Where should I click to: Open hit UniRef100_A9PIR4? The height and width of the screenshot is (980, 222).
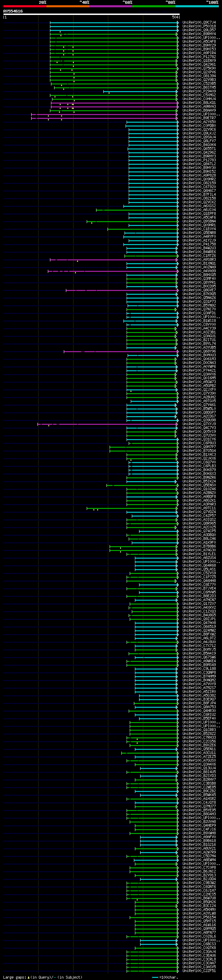[x=199, y=53]
